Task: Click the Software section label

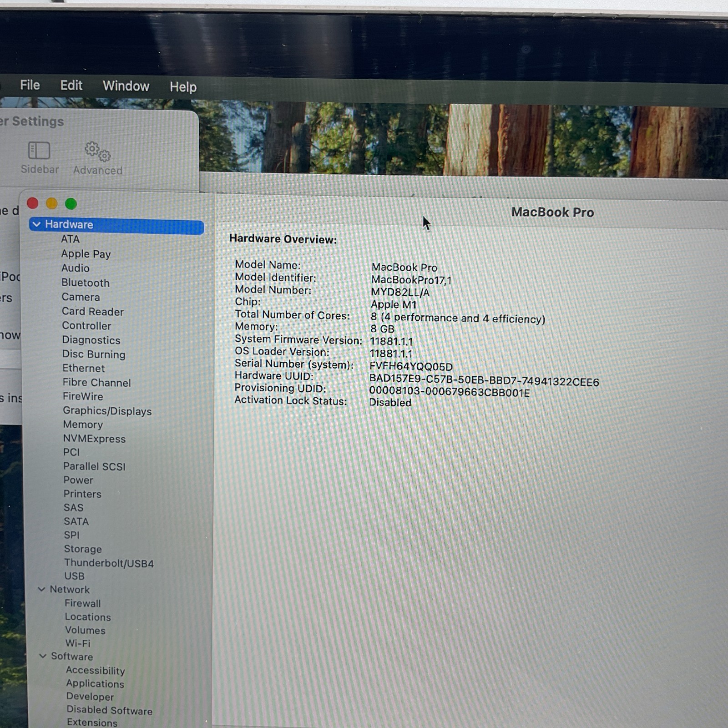Action: coord(72,657)
